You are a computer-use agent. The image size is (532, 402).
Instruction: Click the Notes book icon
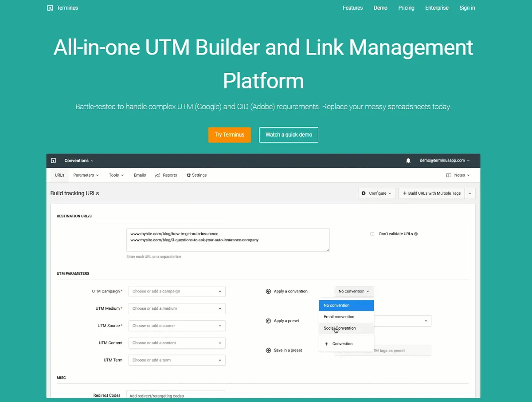(x=449, y=175)
